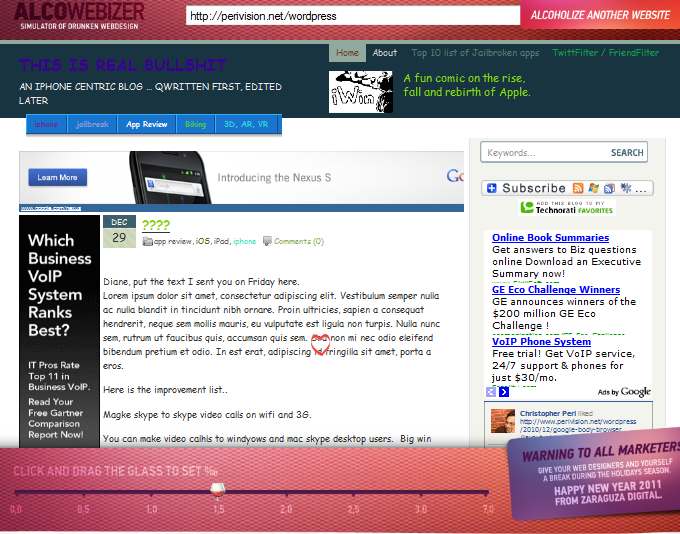Click the Subscribe button text
The width and height of the screenshot is (680, 534).
[534, 188]
